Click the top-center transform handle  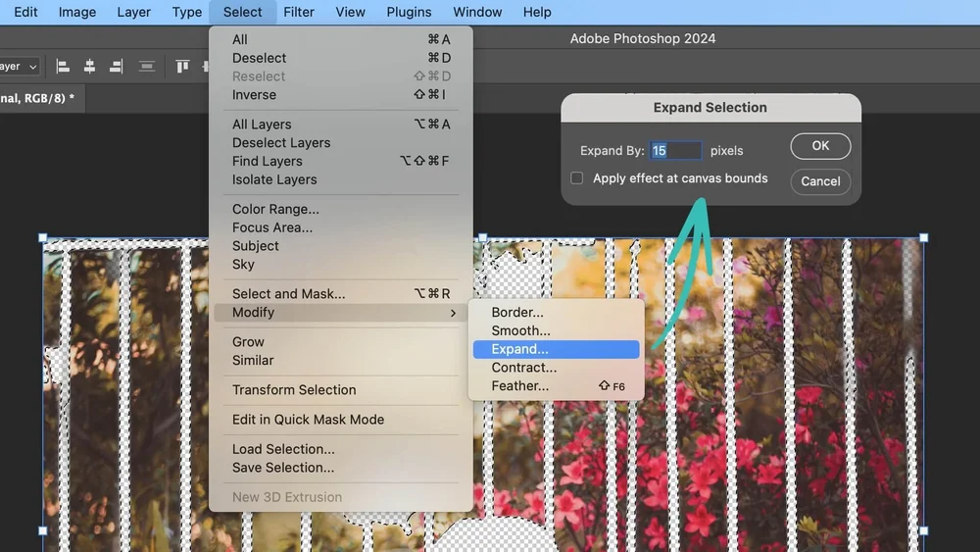click(x=482, y=237)
